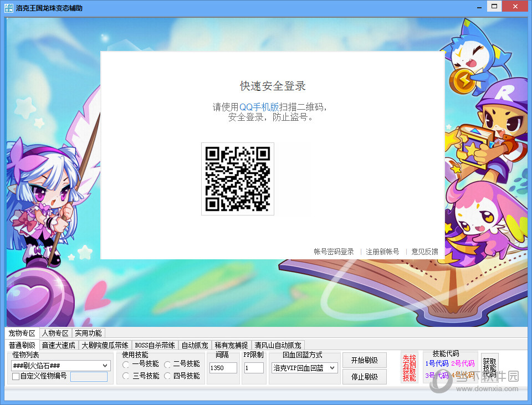Click the magenta 2号代码 label

coord(463,363)
